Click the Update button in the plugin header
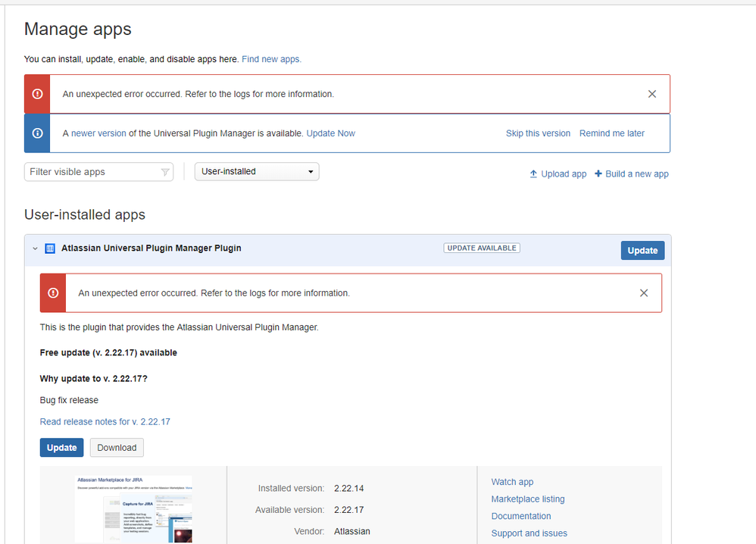756x544 pixels. (x=642, y=250)
